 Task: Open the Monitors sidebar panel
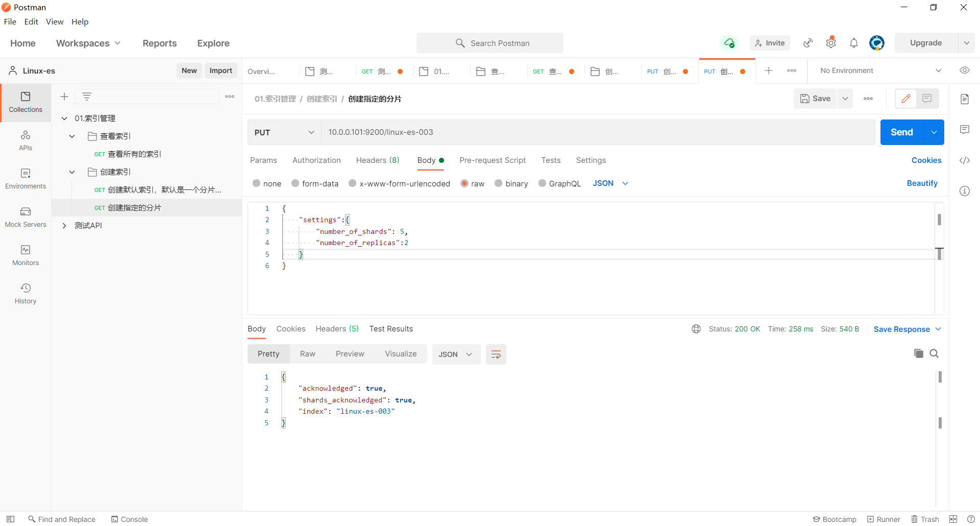[26, 256]
